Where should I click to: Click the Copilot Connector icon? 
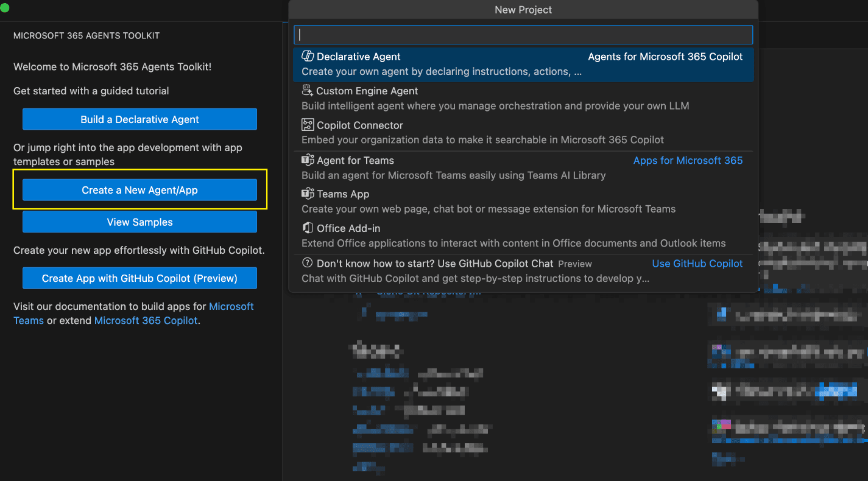pos(308,125)
